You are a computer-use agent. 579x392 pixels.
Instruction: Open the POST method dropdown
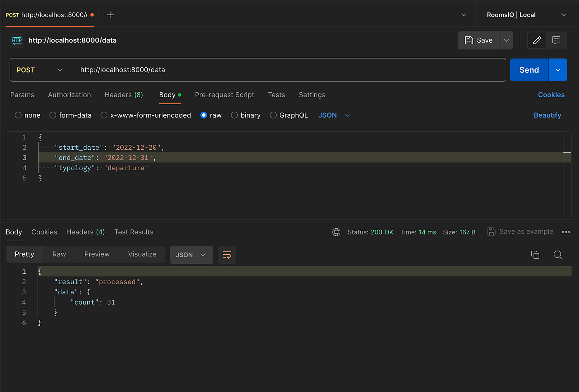(40, 70)
